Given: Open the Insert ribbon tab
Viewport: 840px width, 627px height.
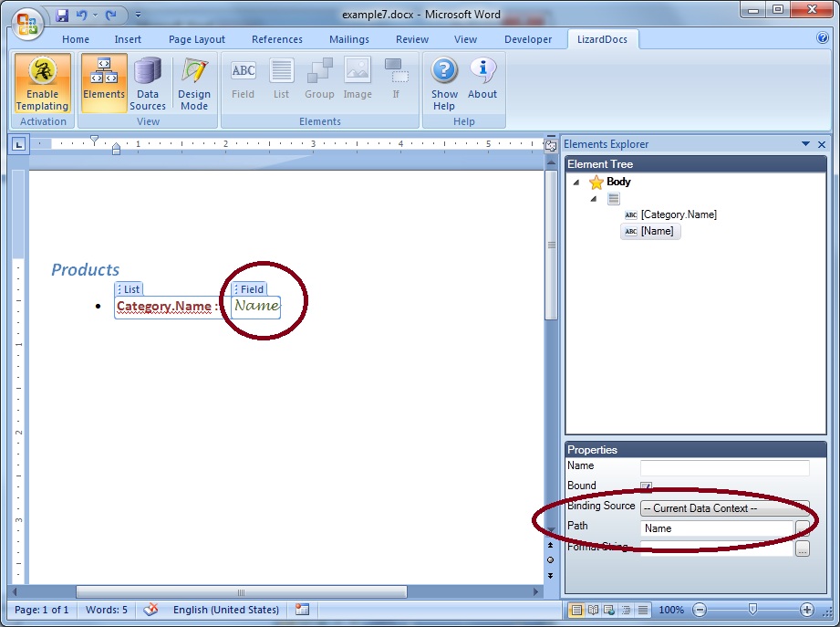Looking at the screenshot, I should 128,39.
